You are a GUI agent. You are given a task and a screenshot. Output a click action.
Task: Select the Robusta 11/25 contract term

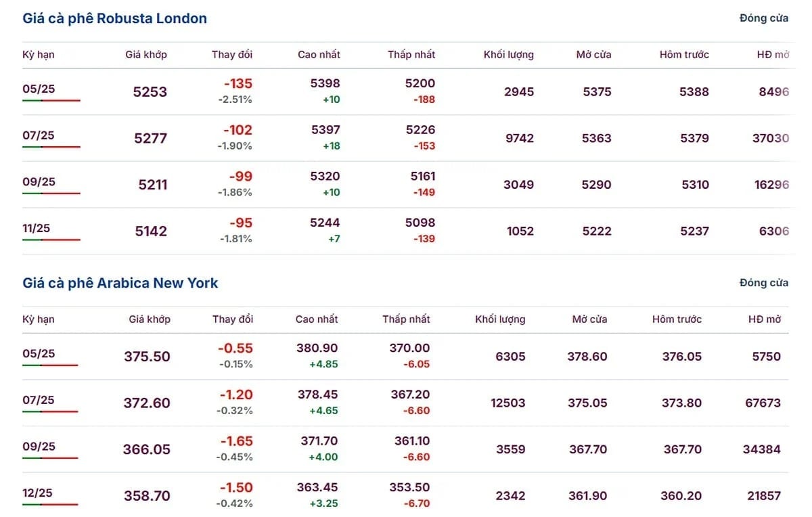[x=37, y=228]
